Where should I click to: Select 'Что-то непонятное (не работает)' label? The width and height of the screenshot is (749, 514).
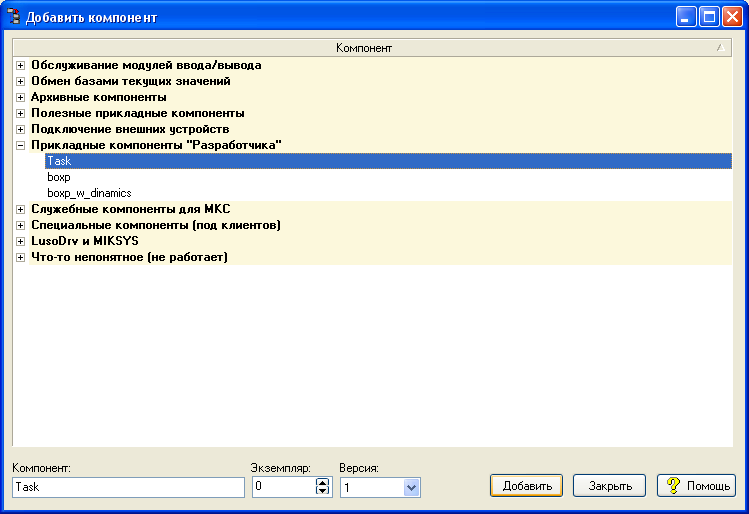click(x=129, y=257)
